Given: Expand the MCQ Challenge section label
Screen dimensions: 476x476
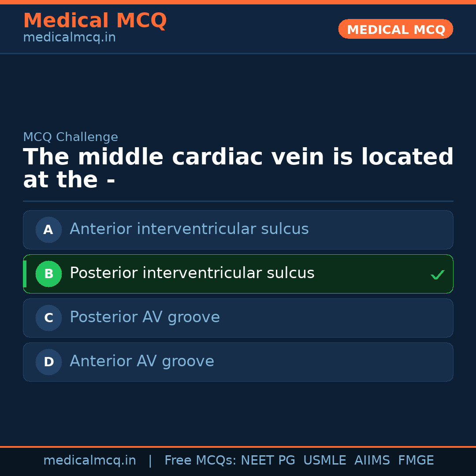Looking at the screenshot, I should (x=71, y=137).
